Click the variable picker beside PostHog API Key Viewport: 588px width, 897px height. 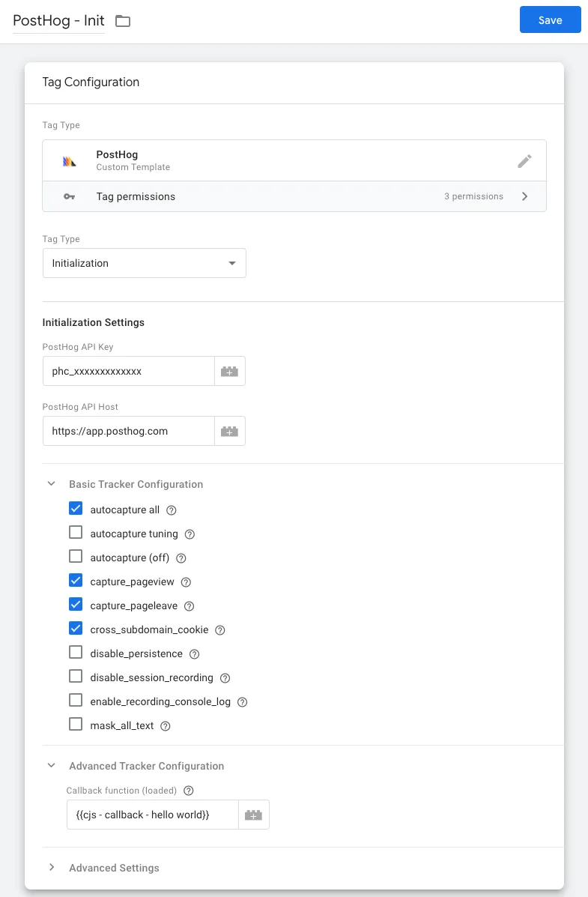(x=230, y=371)
